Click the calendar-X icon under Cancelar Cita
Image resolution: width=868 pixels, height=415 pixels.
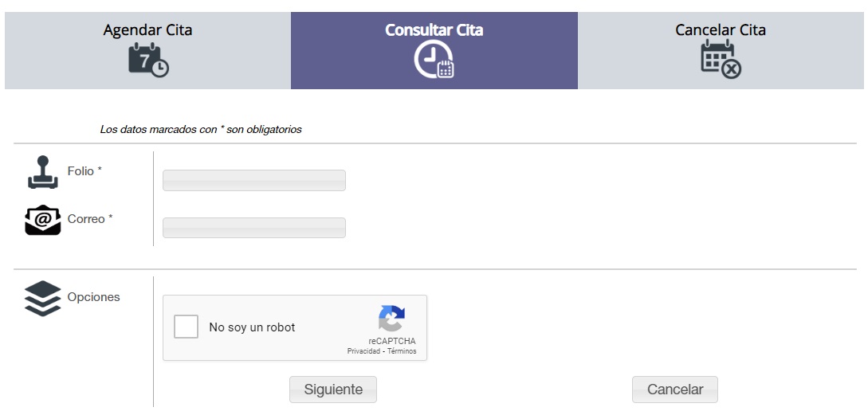coord(721,60)
